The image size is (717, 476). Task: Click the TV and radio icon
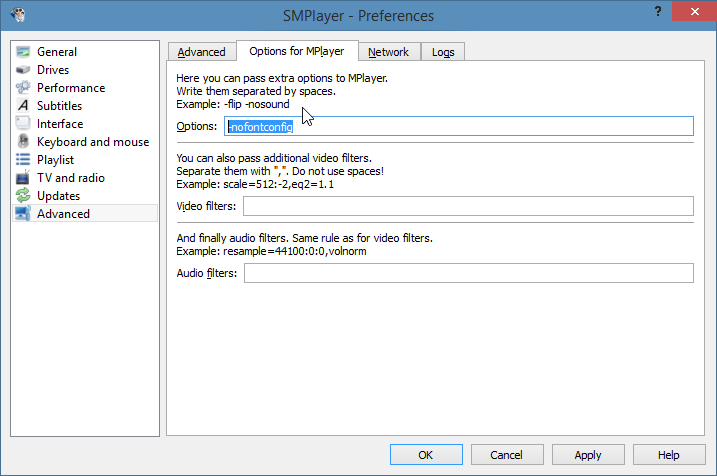[x=23, y=177]
